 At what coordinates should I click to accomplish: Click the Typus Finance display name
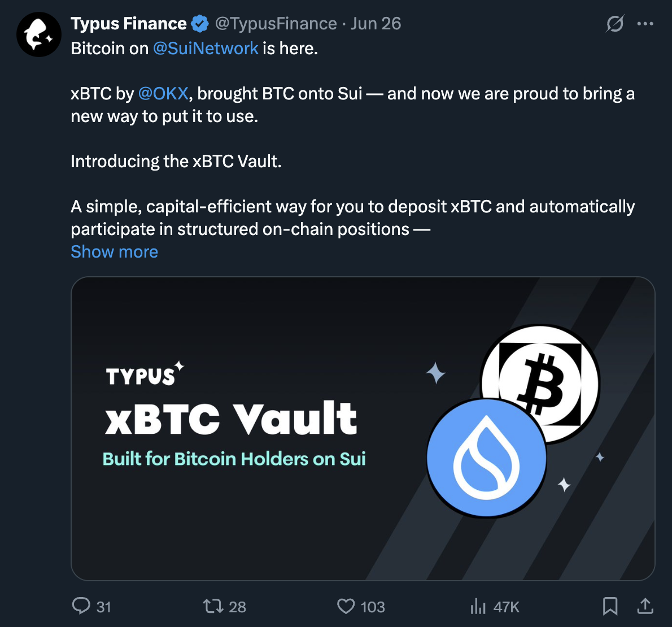coord(129,24)
